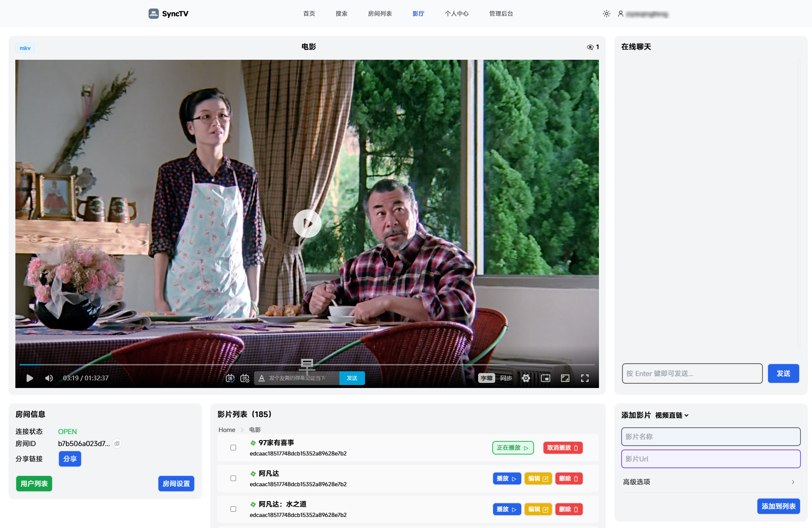Open the player settings gear
This screenshot has height=528, width=812.
click(x=526, y=378)
